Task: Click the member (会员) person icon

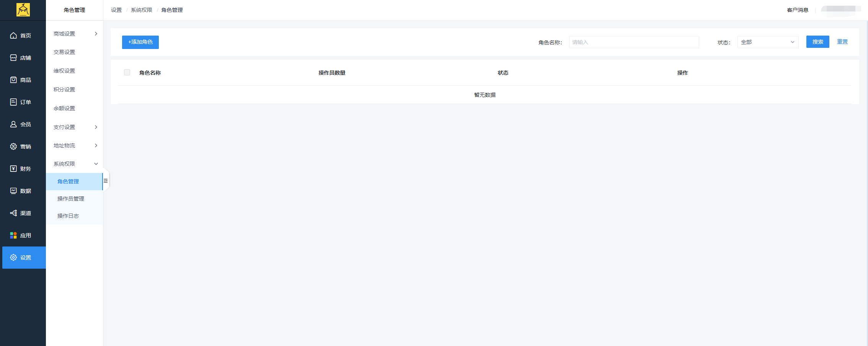Action: (13, 124)
